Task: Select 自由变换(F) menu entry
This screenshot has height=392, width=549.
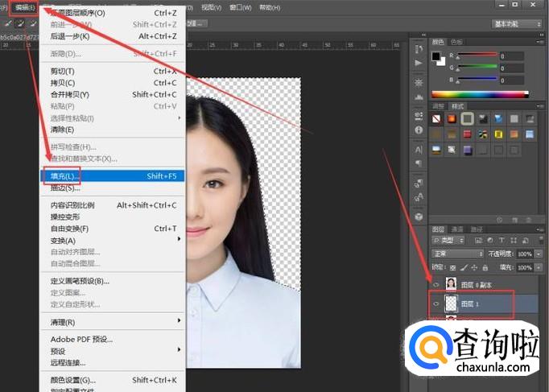Action: pos(69,229)
